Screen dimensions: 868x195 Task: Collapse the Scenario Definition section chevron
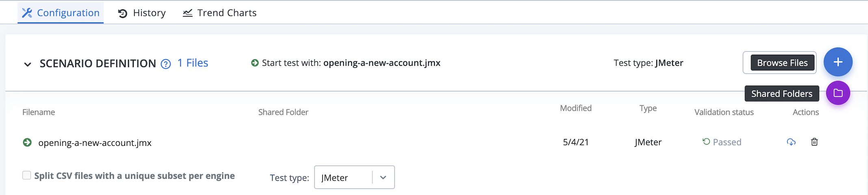28,64
